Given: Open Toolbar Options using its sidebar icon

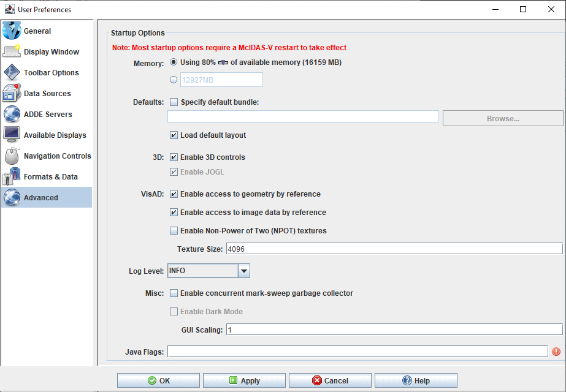Looking at the screenshot, I should [12, 72].
